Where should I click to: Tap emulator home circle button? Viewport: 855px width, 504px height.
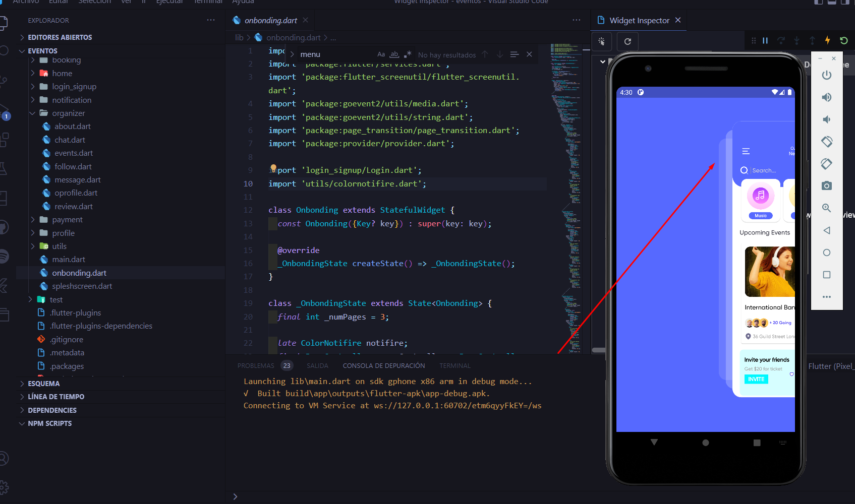(826, 253)
